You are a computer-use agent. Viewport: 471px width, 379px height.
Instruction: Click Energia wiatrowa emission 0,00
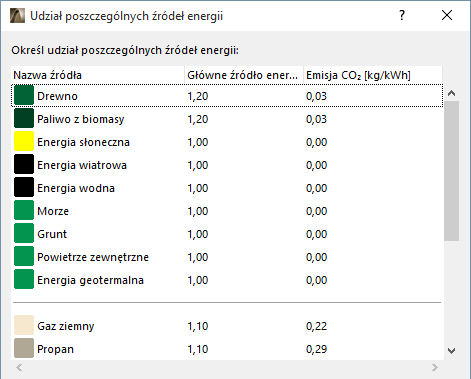pyautogui.click(x=316, y=165)
